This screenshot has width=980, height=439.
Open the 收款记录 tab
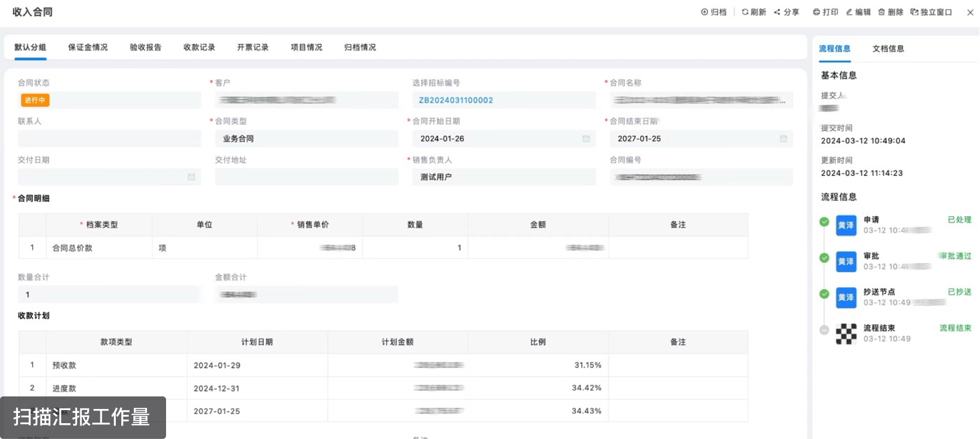(x=199, y=48)
